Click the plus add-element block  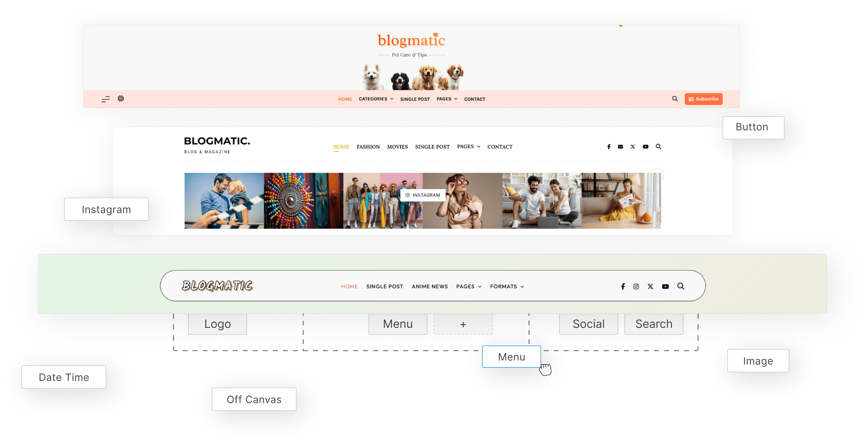click(x=463, y=324)
